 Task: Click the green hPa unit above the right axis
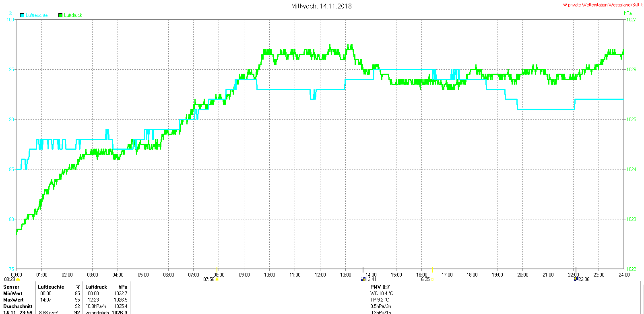(x=628, y=13)
